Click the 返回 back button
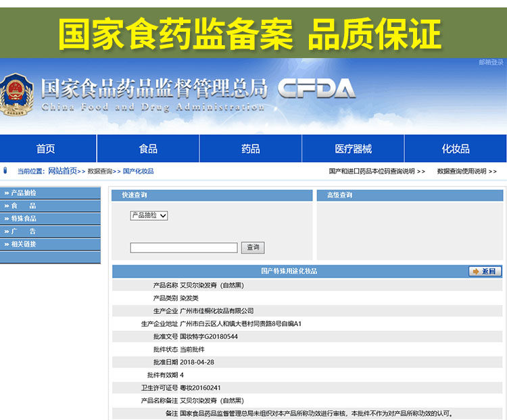 pyautogui.click(x=485, y=271)
